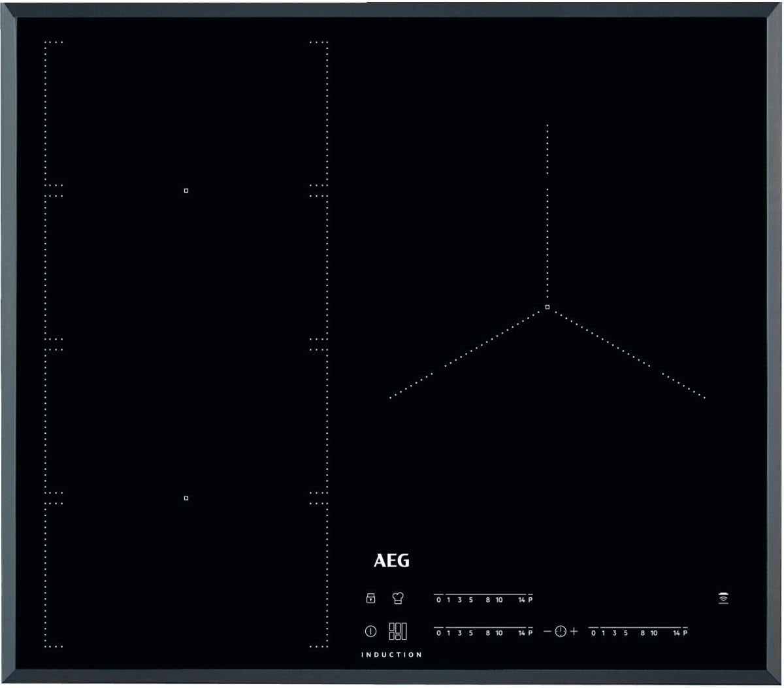Screen dimensions: 784x688
Task: Tap the AEG brand logo
Action: pos(391,561)
